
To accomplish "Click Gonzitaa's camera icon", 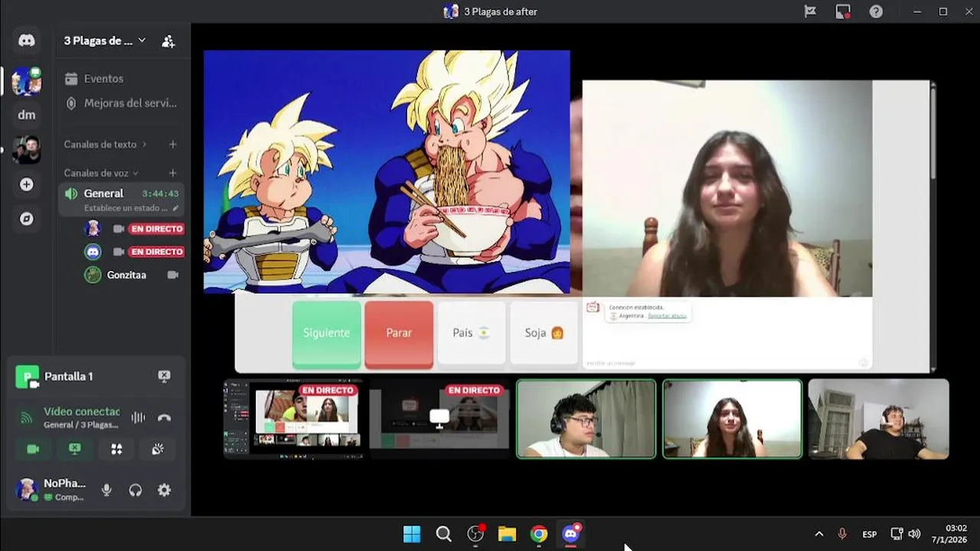I will point(173,275).
